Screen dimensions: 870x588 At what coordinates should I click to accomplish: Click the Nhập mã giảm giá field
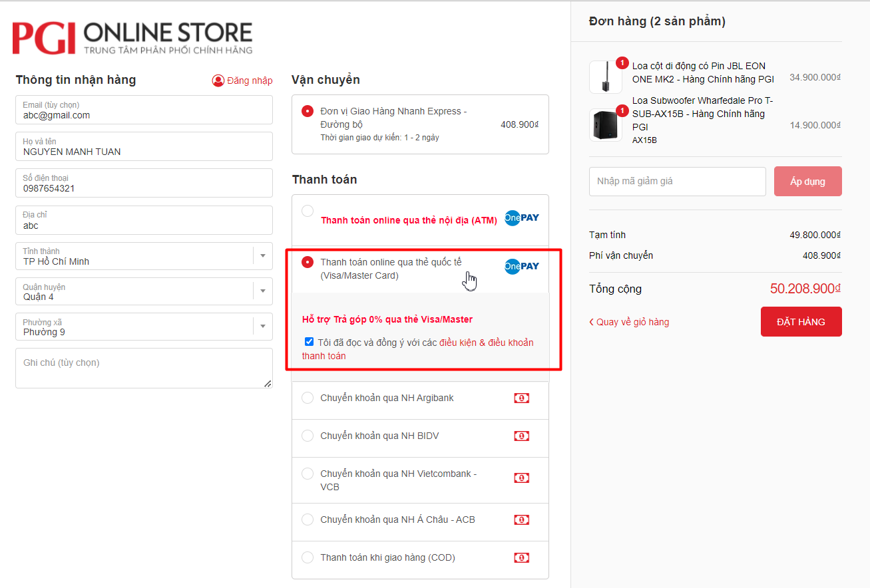[678, 182]
